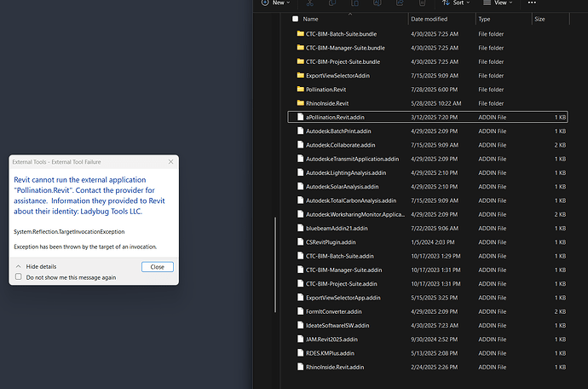Click the Share icon in Explorer toolbar
The width and height of the screenshot is (588, 389).
[400, 3]
